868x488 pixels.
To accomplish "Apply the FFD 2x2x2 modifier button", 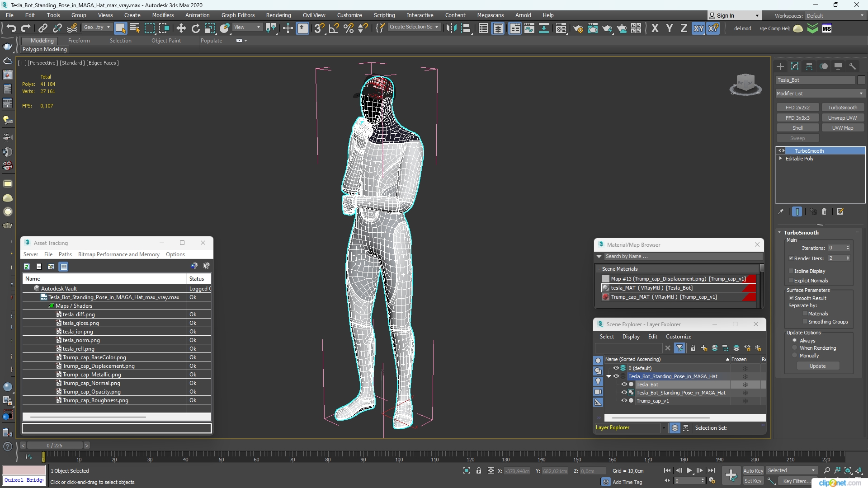I will point(797,108).
